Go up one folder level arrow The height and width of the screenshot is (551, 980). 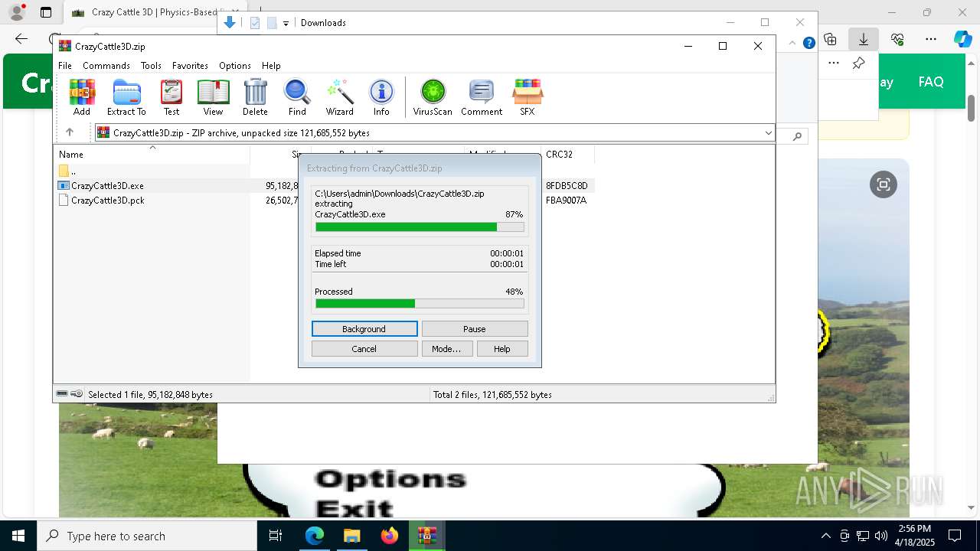click(70, 132)
